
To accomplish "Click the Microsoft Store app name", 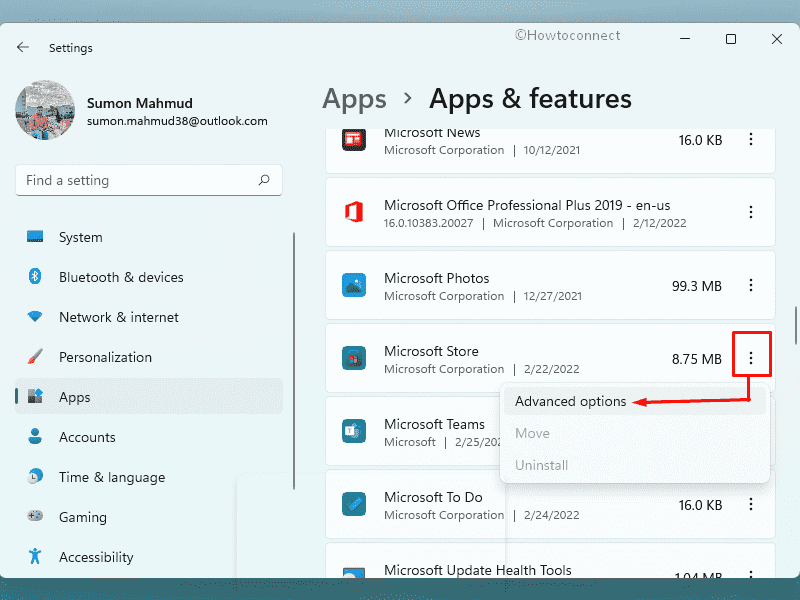I will tap(431, 351).
